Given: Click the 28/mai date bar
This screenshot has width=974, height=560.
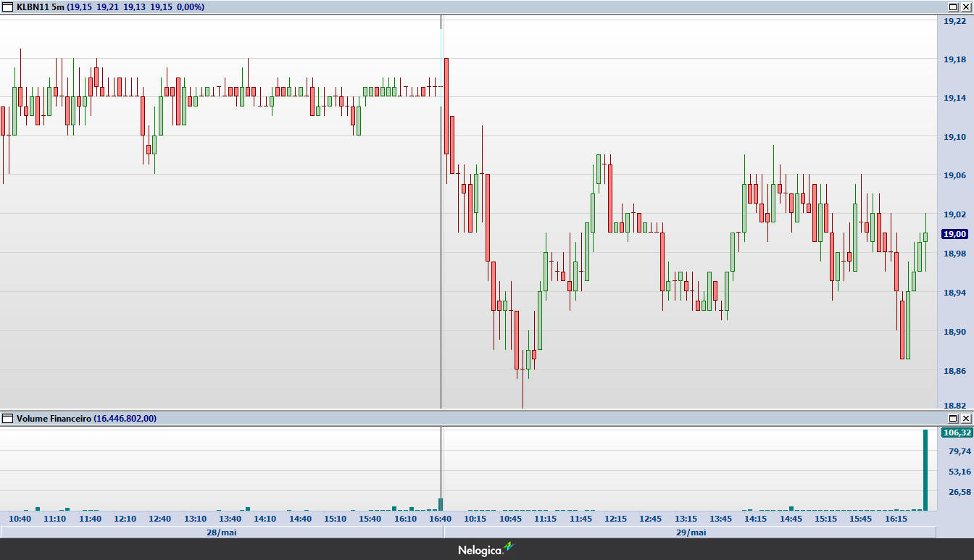Looking at the screenshot, I should [222, 532].
